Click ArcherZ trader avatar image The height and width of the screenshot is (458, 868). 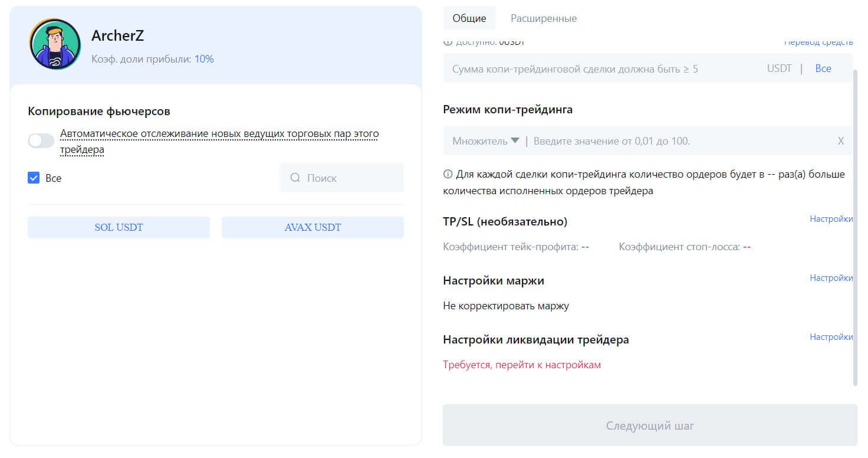coord(55,44)
